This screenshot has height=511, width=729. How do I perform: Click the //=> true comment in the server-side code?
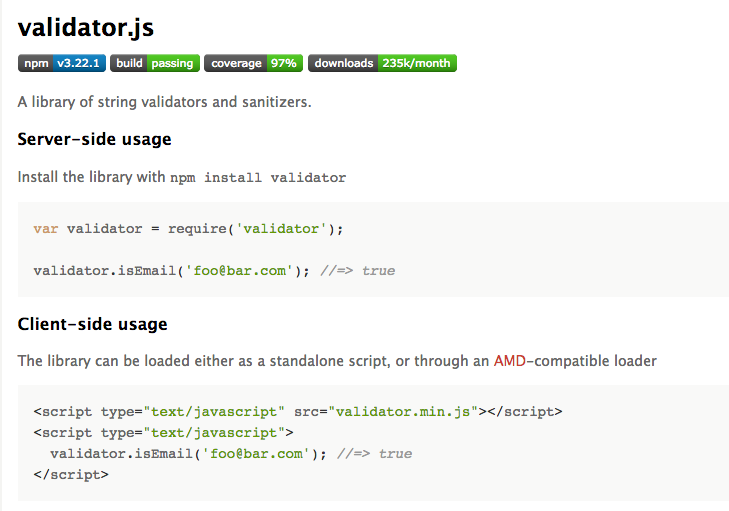pos(358,270)
